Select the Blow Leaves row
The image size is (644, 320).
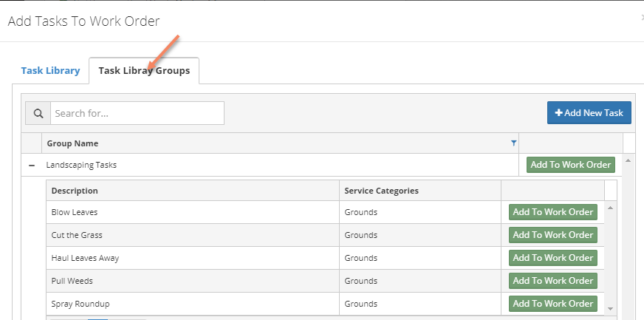coord(325,212)
